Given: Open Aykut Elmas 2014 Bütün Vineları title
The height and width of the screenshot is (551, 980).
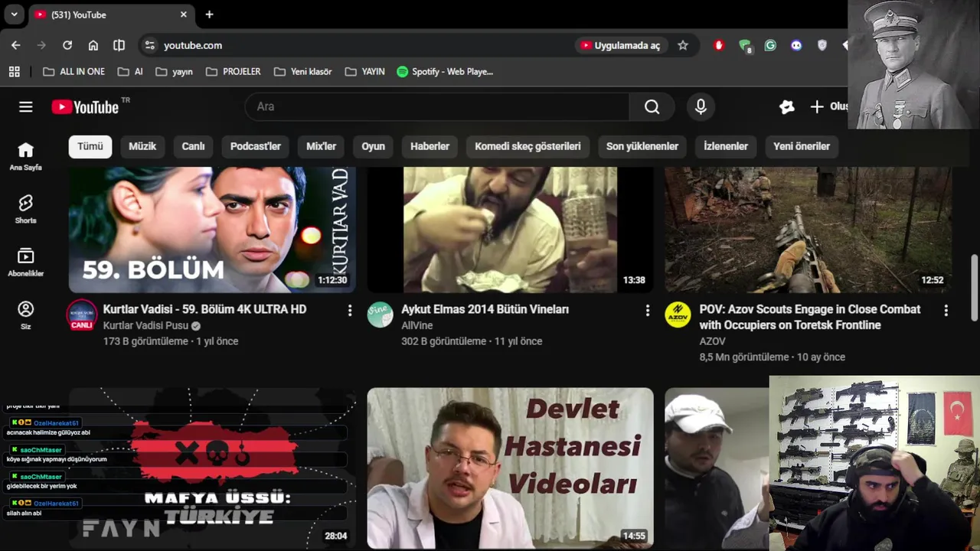Looking at the screenshot, I should click(485, 309).
